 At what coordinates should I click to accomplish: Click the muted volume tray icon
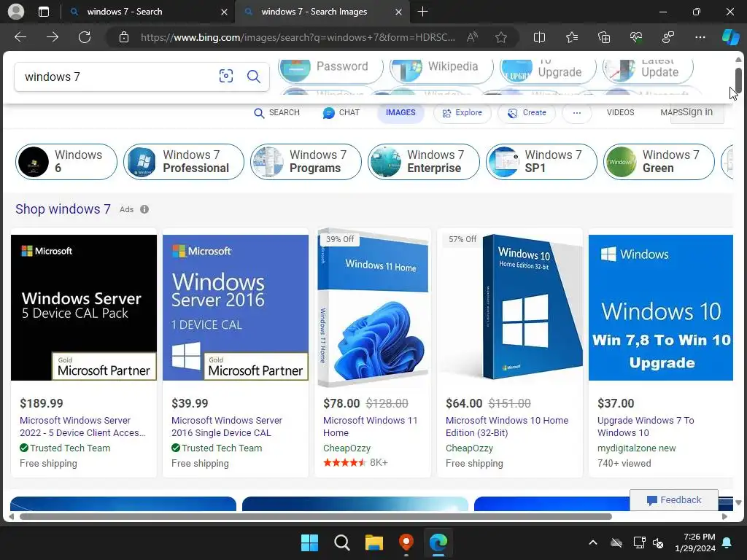659,542
